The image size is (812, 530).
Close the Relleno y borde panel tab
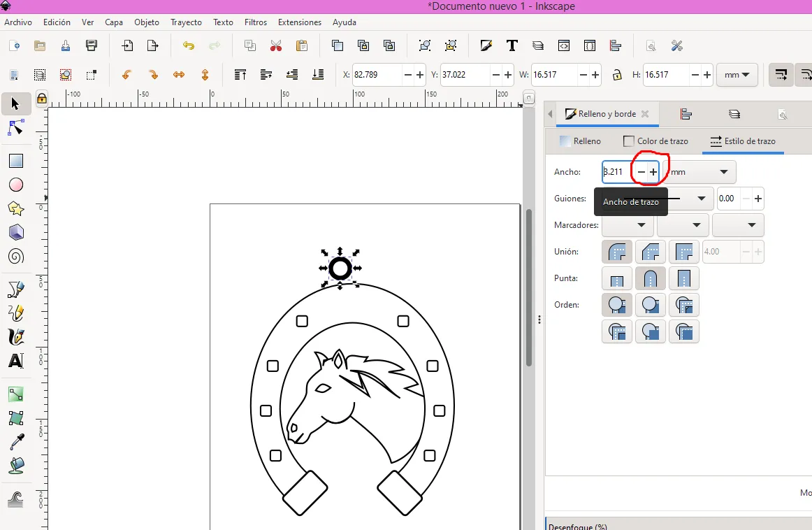645,114
